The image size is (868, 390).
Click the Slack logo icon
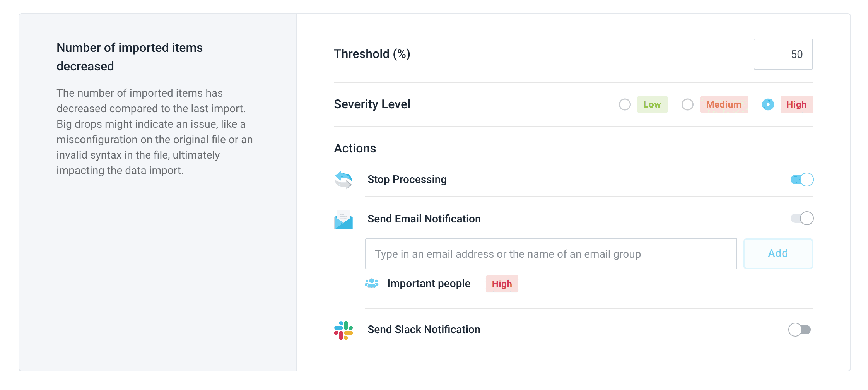(343, 330)
